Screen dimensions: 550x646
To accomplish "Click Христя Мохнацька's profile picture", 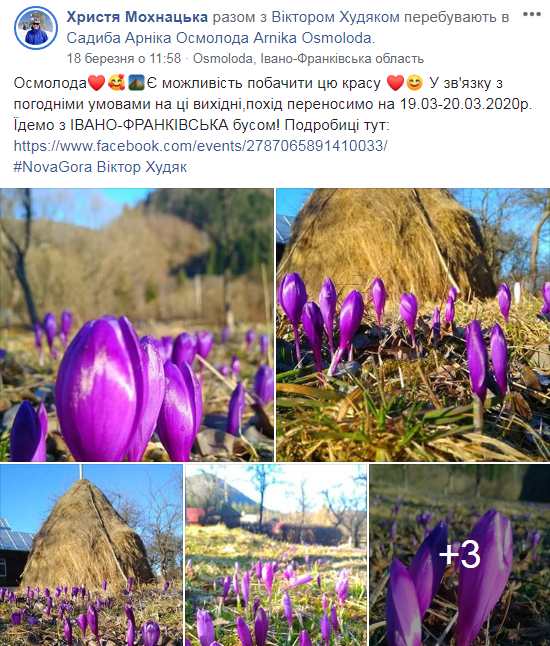I will point(36,28).
